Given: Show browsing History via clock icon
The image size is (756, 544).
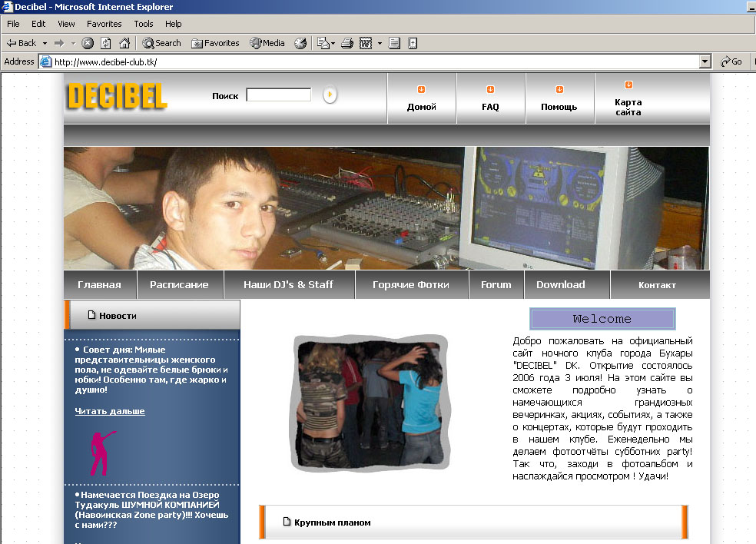Looking at the screenshot, I should 300,43.
